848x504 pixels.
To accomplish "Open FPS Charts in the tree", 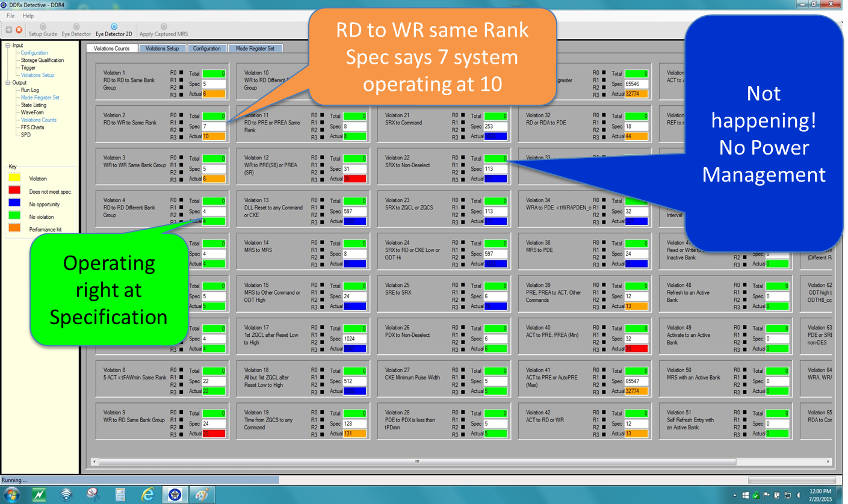I will point(32,128).
